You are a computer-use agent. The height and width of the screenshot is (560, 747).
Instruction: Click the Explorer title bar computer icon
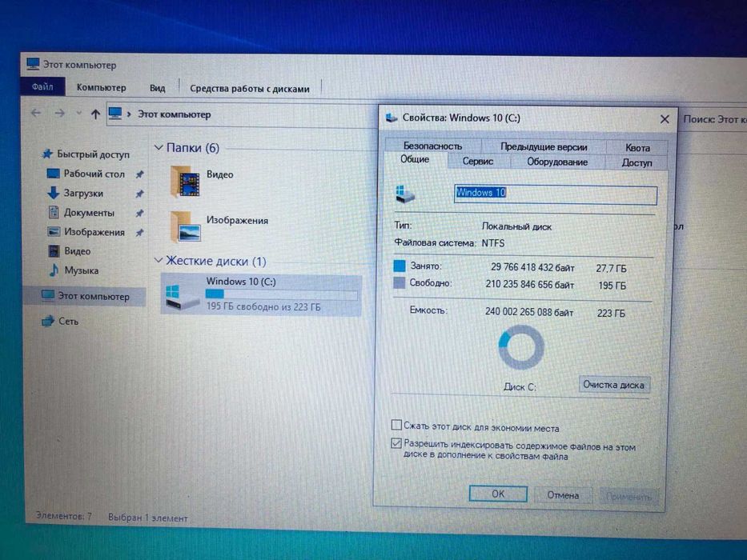[x=32, y=64]
